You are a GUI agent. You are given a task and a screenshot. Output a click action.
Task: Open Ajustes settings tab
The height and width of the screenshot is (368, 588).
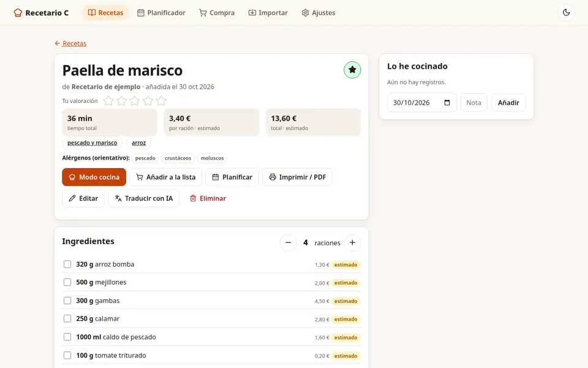[x=318, y=13]
